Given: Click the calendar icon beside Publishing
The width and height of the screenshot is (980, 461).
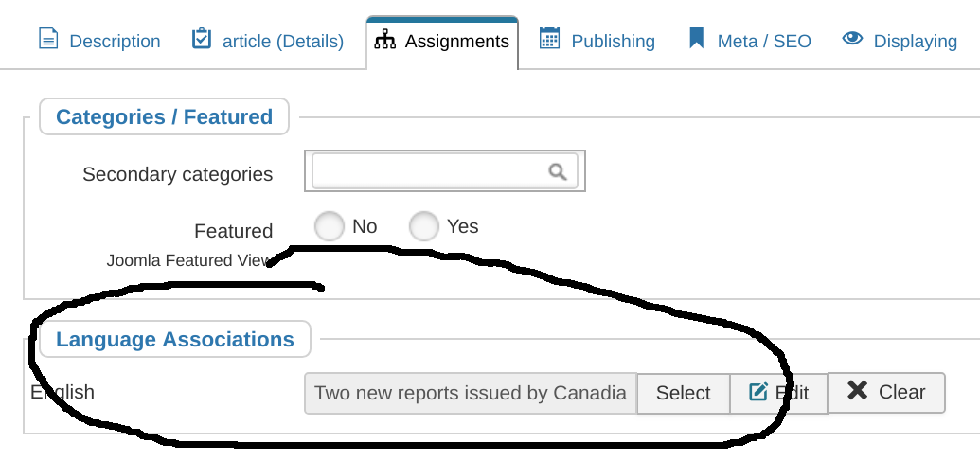Looking at the screenshot, I should pos(549,38).
